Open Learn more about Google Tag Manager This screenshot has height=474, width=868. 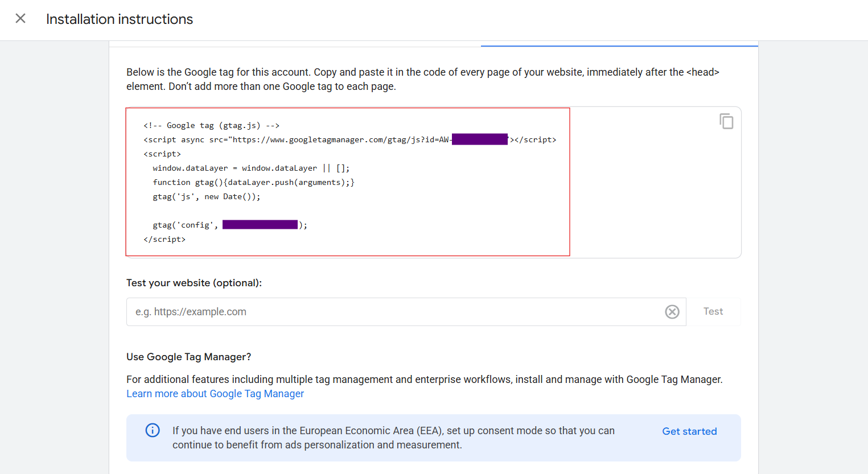[215, 394]
